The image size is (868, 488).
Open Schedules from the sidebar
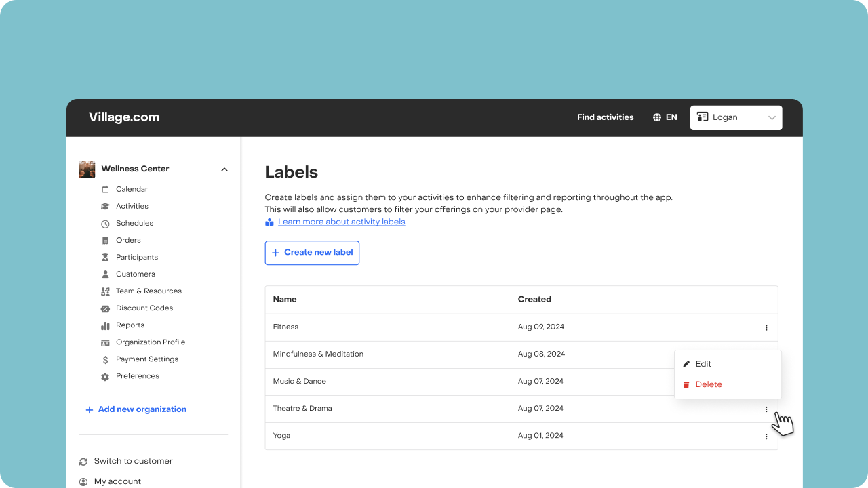click(134, 223)
